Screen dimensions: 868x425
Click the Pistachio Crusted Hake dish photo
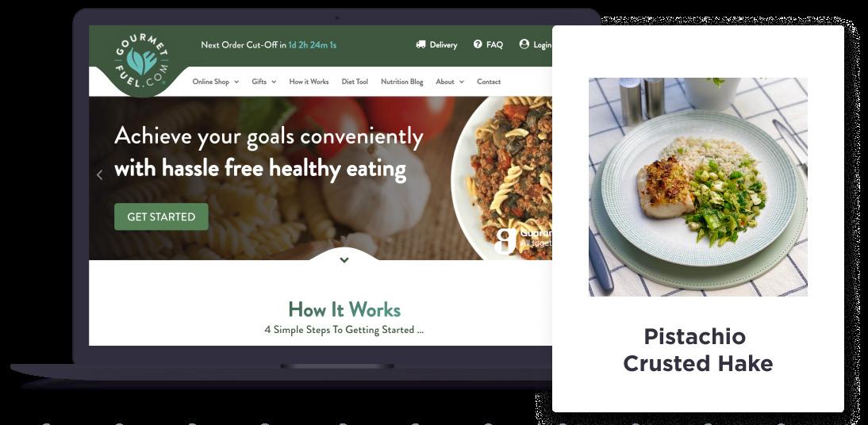pyautogui.click(x=697, y=187)
